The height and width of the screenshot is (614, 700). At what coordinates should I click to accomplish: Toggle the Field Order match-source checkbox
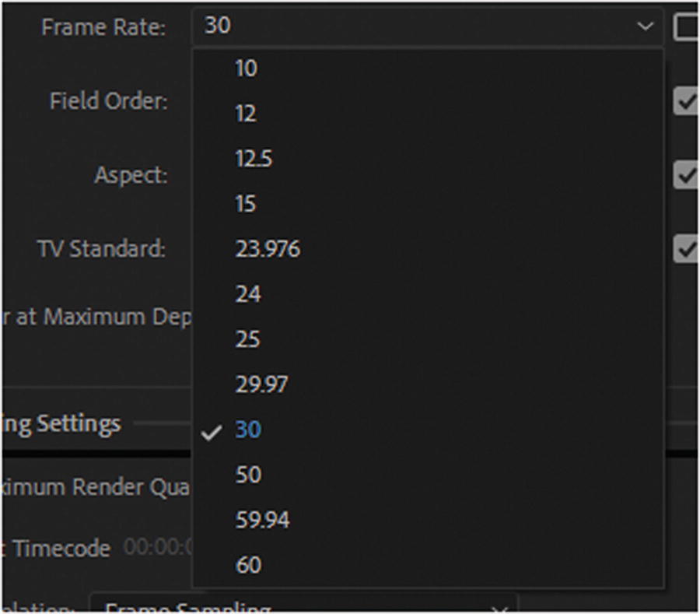[x=686, y=101]
